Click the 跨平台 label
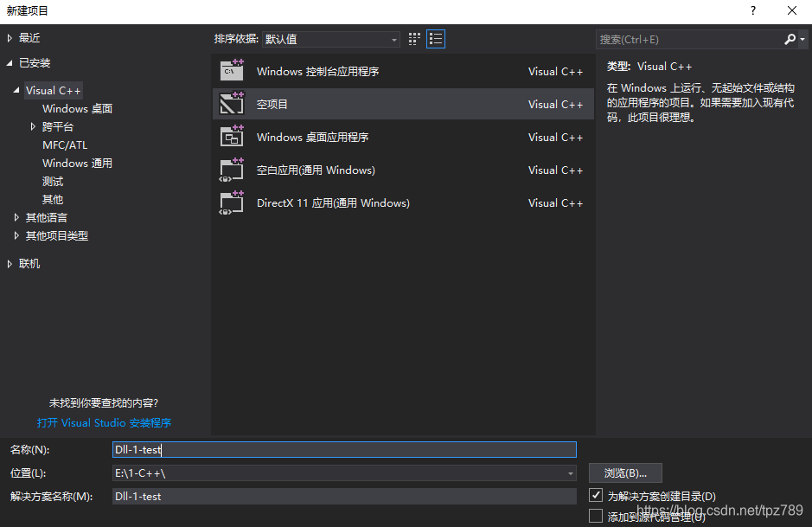This screenshot has width=812, height=527. (58, 126)
